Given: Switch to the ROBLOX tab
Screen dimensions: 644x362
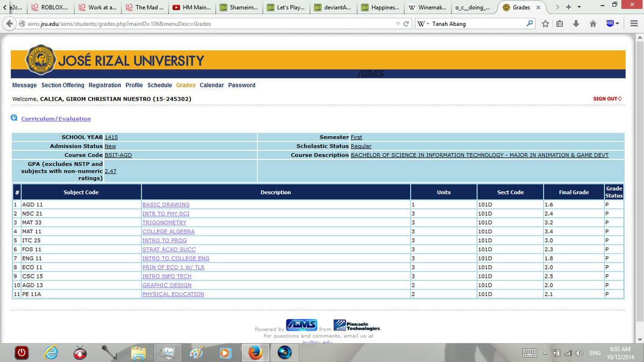Looking at the screenshot, I should click(51, 8).
